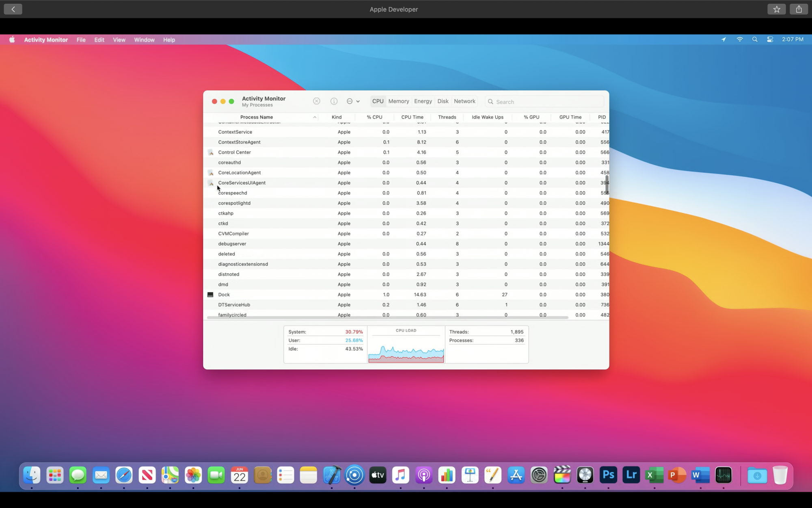Click the share button in top bar
The width and height of the screenshot is (812, 508).
tap(799, 9)
